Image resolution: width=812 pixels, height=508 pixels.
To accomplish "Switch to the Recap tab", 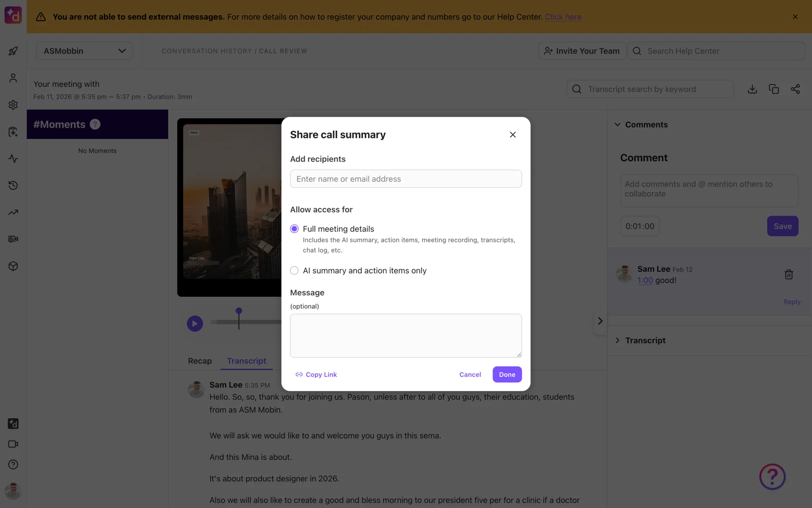I will click(x=200, y=361).
